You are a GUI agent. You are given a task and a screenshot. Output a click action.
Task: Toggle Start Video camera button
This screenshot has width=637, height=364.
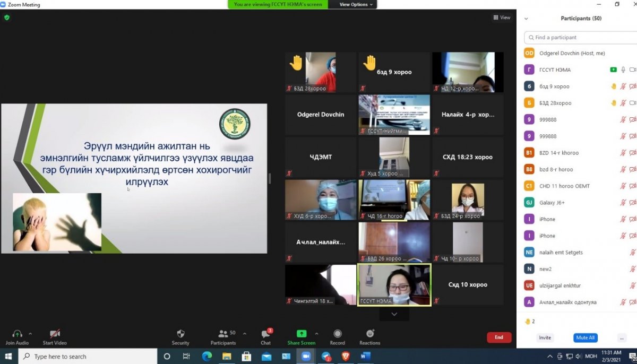click(55, 334)
